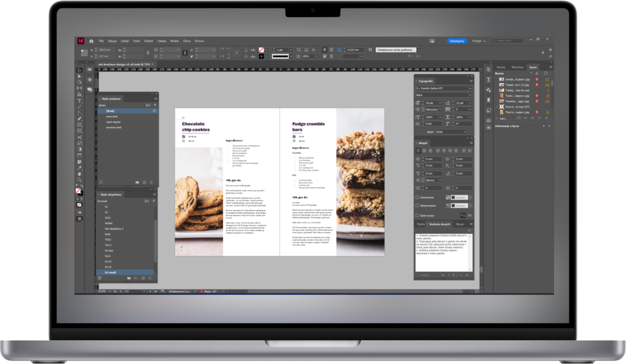Open the font size 20 pkt dropdown
The image size is (626, 364).
(440, 103)
